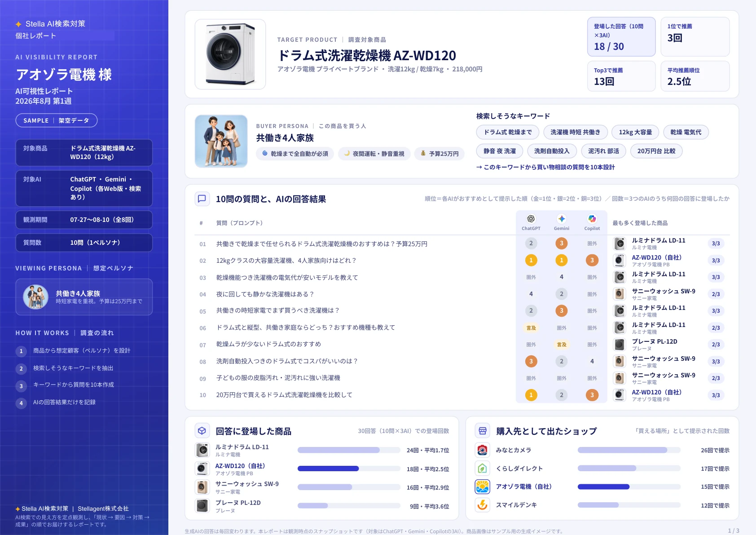Click step 2 circle for 検索しそうなキーワードを抽出
The height and width of the screenshot is (535, 756).
click(21, 369)
